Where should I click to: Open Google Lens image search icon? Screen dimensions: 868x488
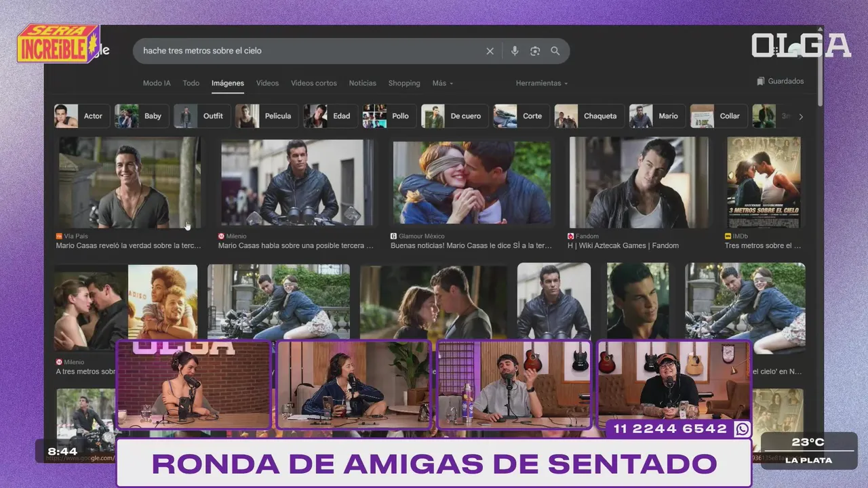tap(535, 51)
